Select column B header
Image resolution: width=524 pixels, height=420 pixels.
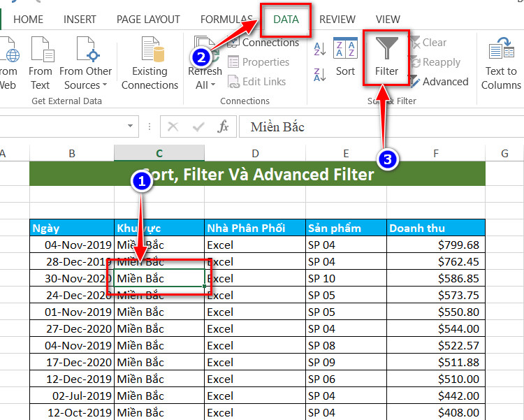tap(72, 154)
